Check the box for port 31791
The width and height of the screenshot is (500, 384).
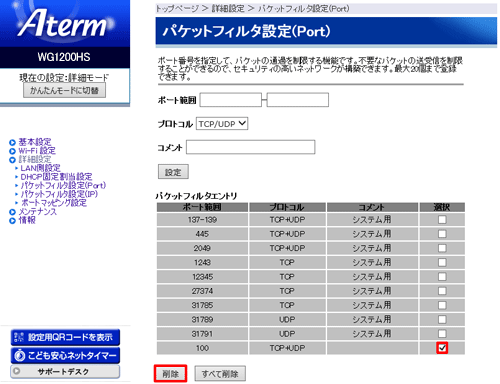pyautogui.click(x=442, y=334)
